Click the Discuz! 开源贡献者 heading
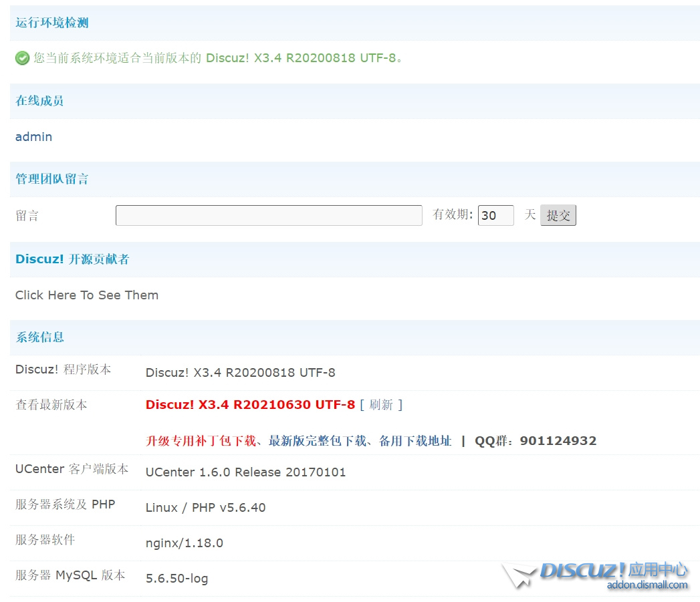This screenshot has height=602, width=700. coord(72,259)
